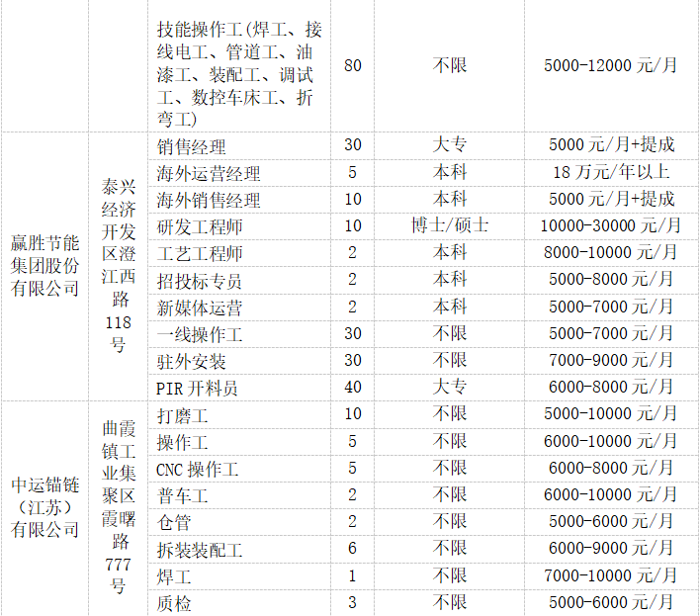The image size is (700, 616).
Task: Select 本科 education in 海外运营经理 row
Action: pos(450,172)
